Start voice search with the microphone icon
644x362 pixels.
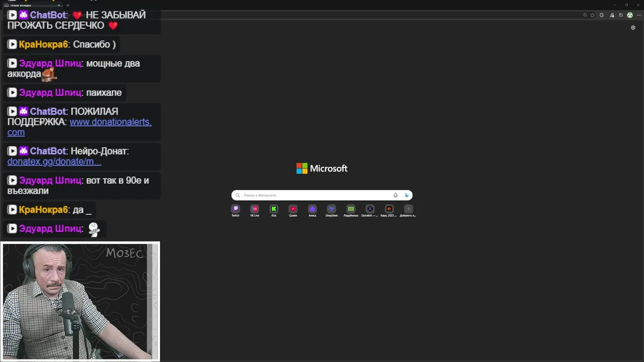395,195
